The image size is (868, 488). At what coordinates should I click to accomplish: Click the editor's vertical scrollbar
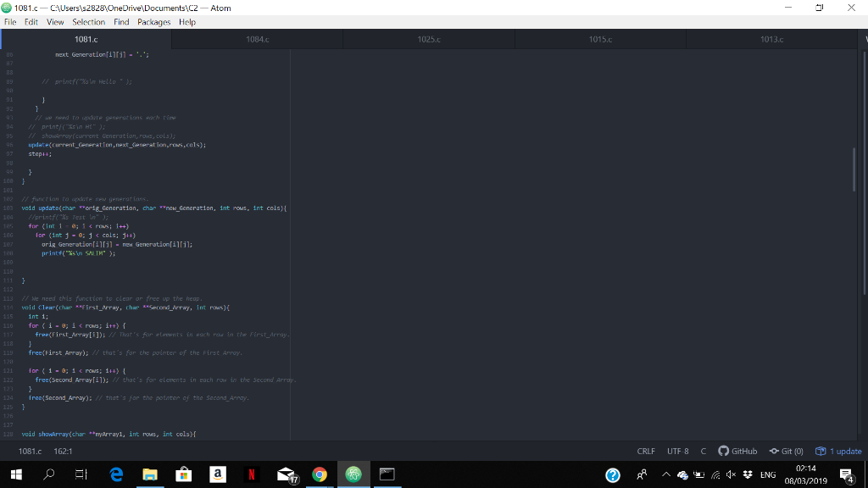coord(854,169)
